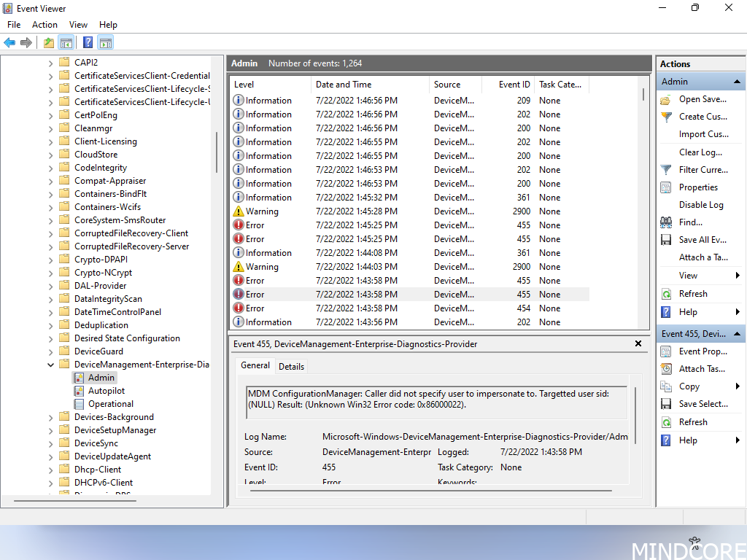Open the Action menu
This screenshot has height=560, width=747.
point(44,24)
